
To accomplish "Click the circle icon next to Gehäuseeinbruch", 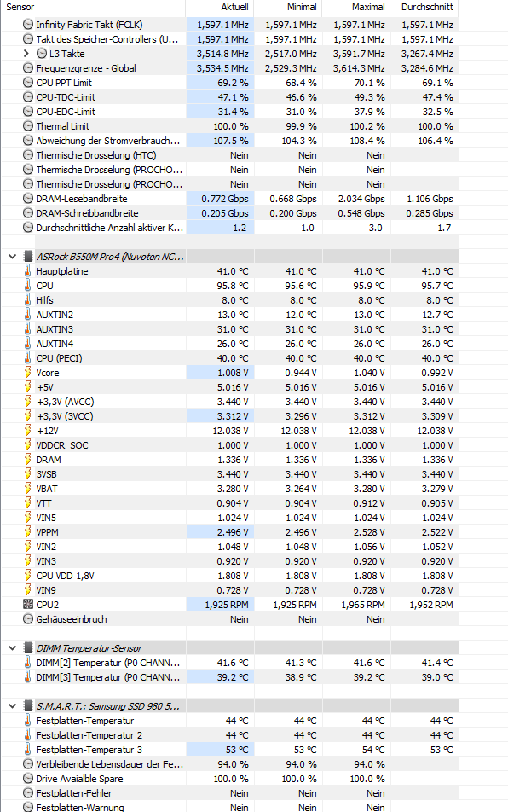I will (28, 619).
